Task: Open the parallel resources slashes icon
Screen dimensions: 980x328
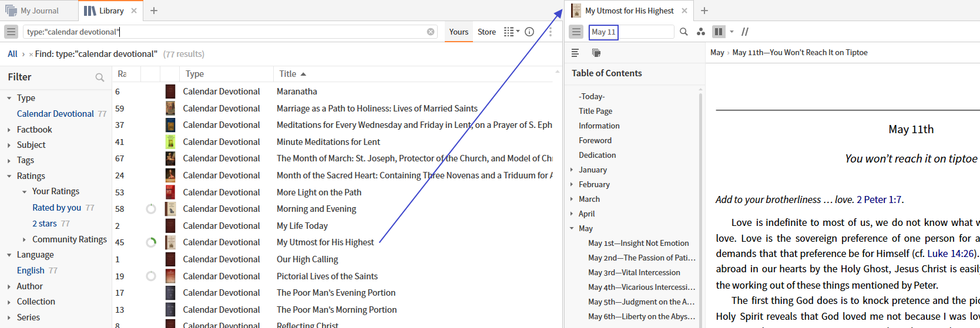Action: (x=745, y=32)
